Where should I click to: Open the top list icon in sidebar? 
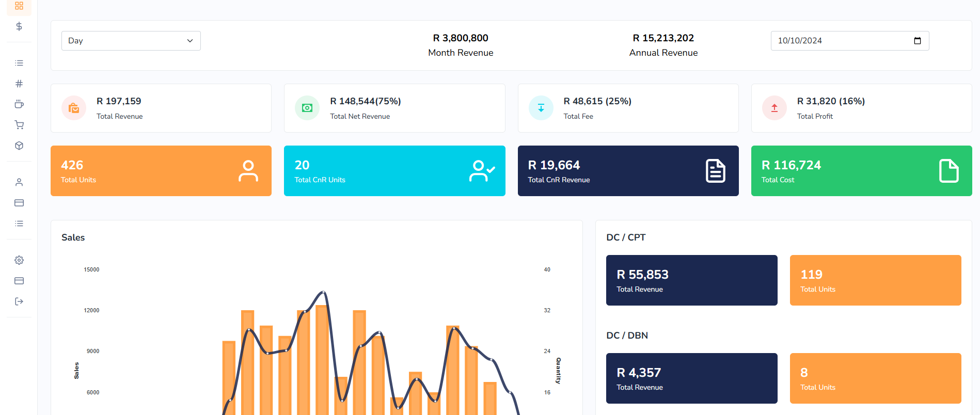point(19,63)
